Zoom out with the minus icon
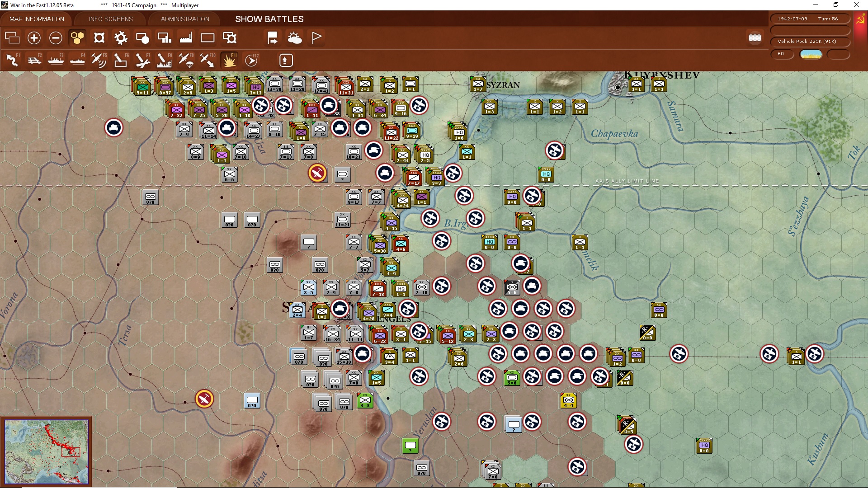868x488 pixels. 56,38
